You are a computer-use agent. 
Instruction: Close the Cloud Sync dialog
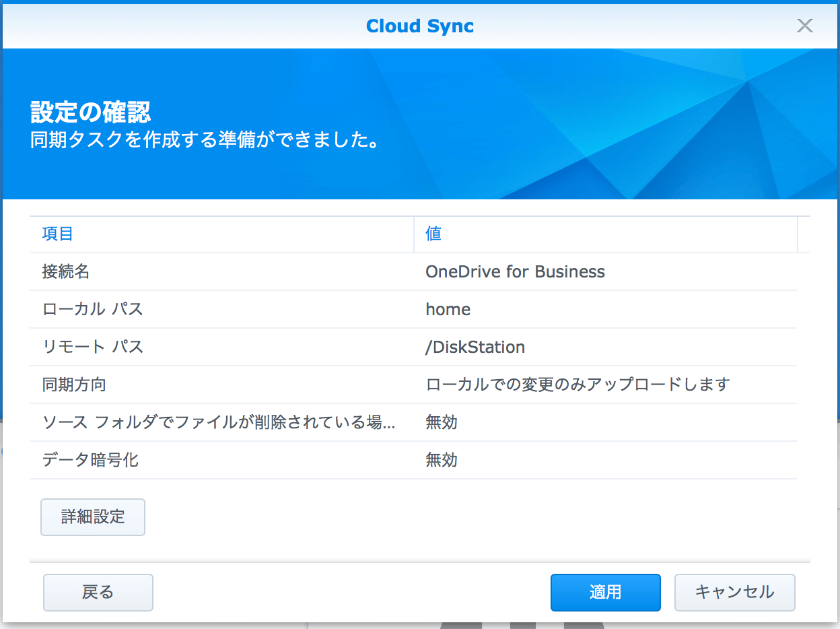[x=804, y=26]
